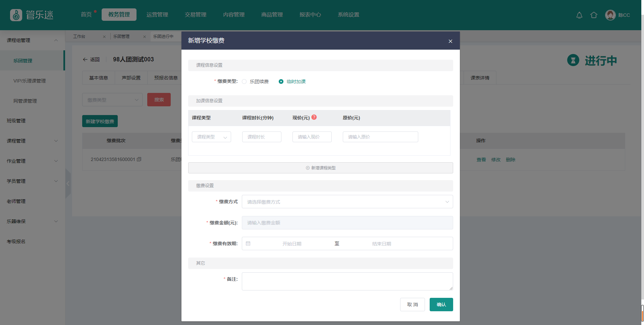Click the red help icon beside 现价(元)

point(314,117)
